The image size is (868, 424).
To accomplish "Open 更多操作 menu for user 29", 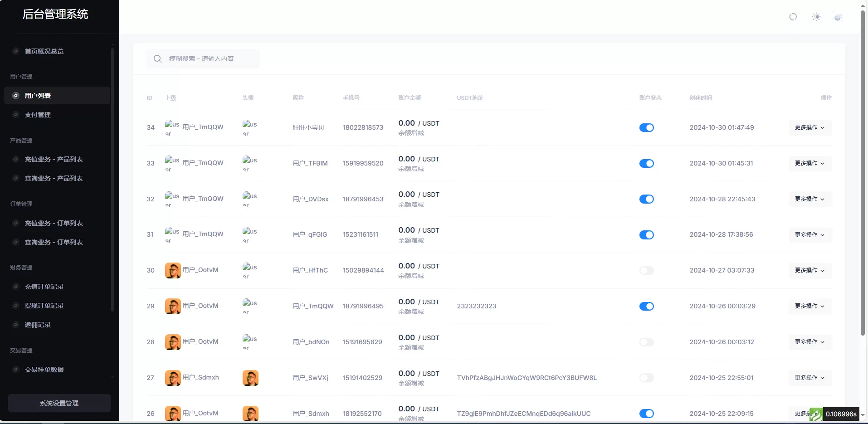I will pos(809,306).
